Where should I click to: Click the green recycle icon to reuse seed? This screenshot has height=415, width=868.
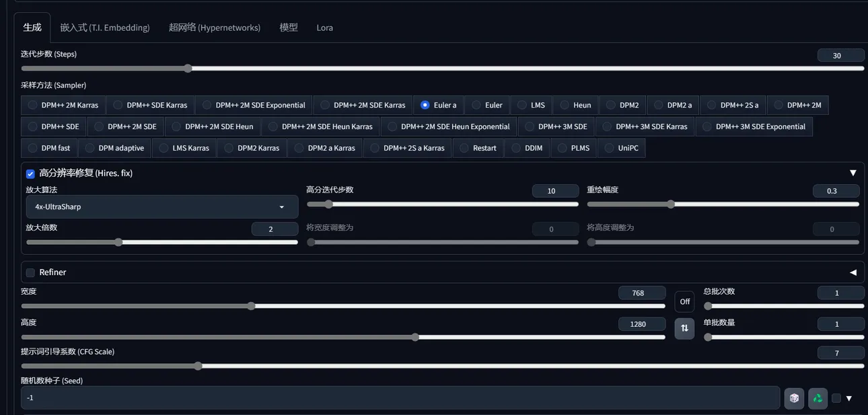[818, 398]
